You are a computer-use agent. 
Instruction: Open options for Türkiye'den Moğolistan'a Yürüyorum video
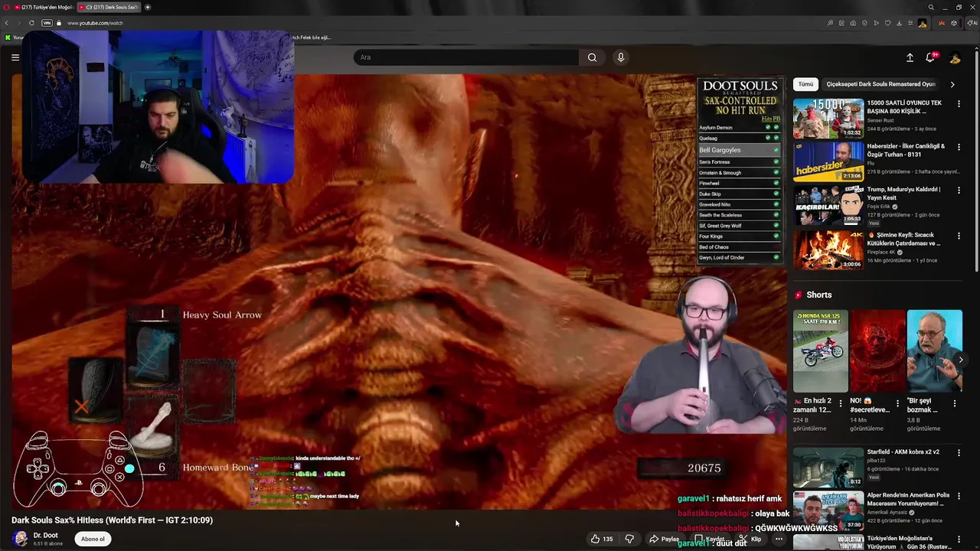click(x=959, y=539)
